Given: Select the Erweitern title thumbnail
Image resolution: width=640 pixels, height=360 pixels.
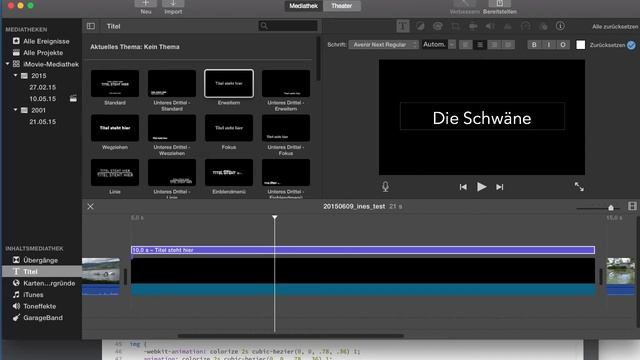Looking at the screenshot, I should coord(229,84).
